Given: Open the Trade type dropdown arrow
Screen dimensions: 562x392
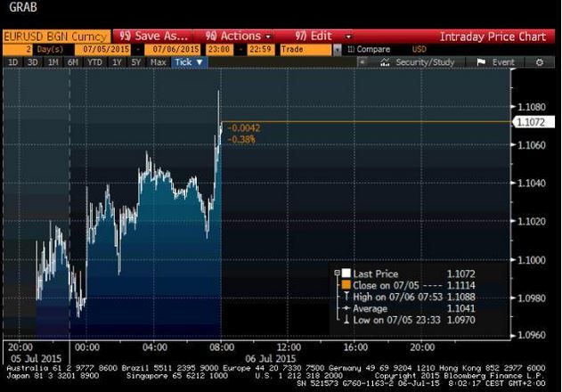Looking at the screenshot, I should [338, 50].
